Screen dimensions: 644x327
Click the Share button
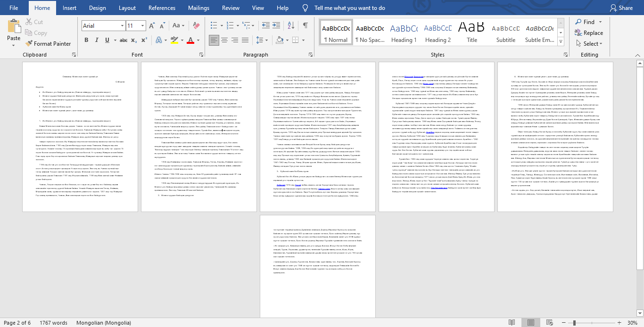point(621,8)
